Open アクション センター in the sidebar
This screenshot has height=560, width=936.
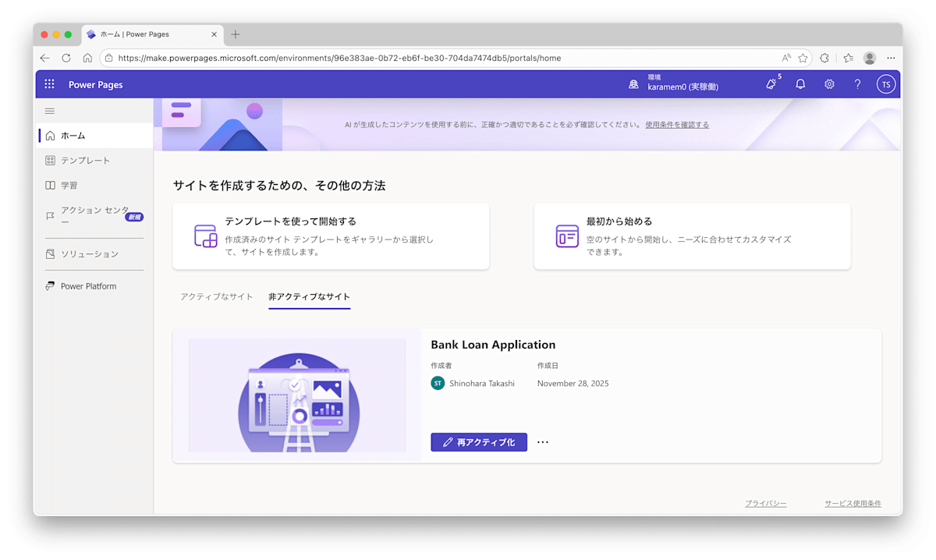94,216
